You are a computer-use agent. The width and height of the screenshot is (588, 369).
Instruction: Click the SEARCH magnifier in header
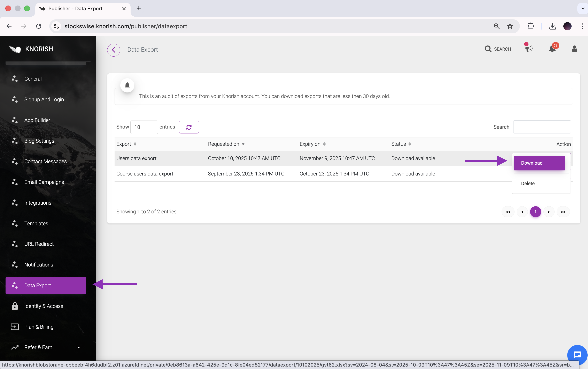pos(497,49)
